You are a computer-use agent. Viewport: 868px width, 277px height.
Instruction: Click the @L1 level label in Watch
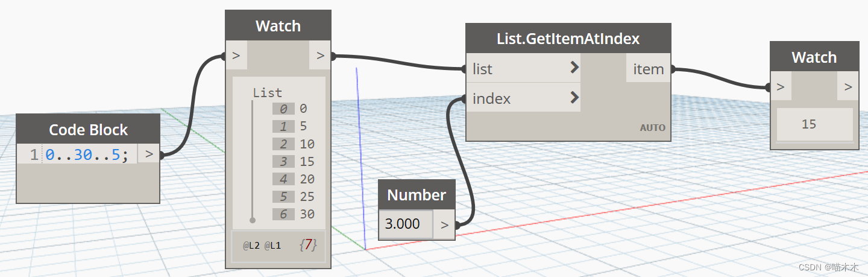(272, 246)
